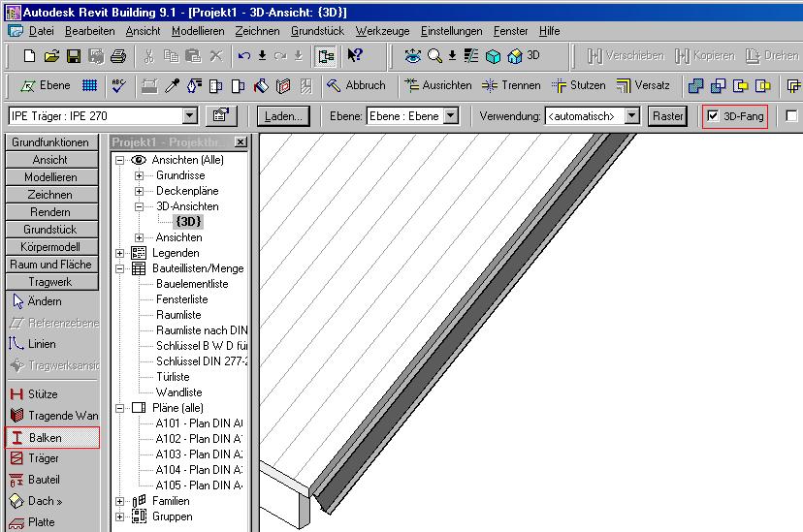Toggle the 3D-Fang checkbox
The width and height of the screenshot is (803, 532).
click(713, 116)
